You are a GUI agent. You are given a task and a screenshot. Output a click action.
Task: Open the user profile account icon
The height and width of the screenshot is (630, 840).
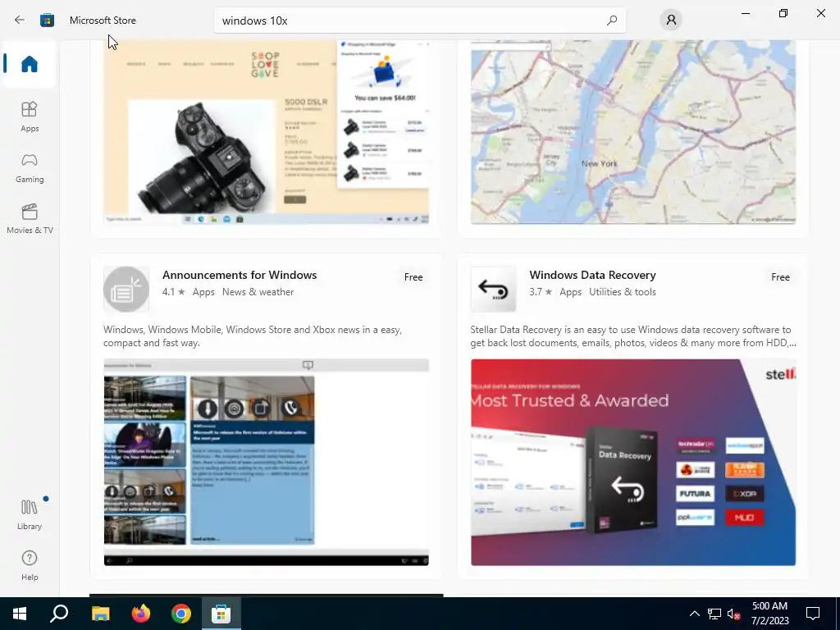pyautogui.click(x=671, y=21)
